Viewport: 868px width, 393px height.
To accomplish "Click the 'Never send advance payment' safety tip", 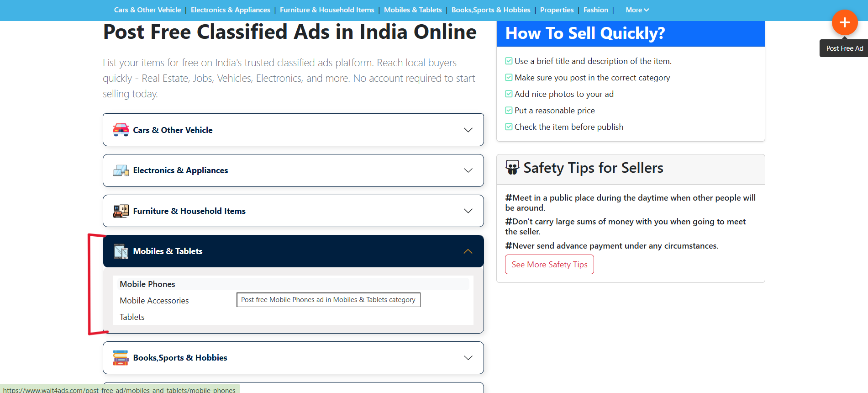I will pyautogui.click(x=611, y=246).
